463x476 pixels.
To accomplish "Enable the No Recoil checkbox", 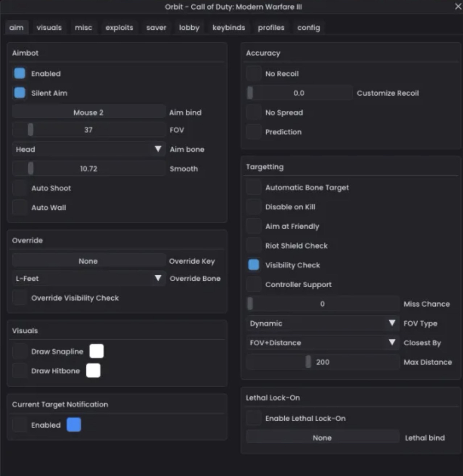I will coord(253,73).
